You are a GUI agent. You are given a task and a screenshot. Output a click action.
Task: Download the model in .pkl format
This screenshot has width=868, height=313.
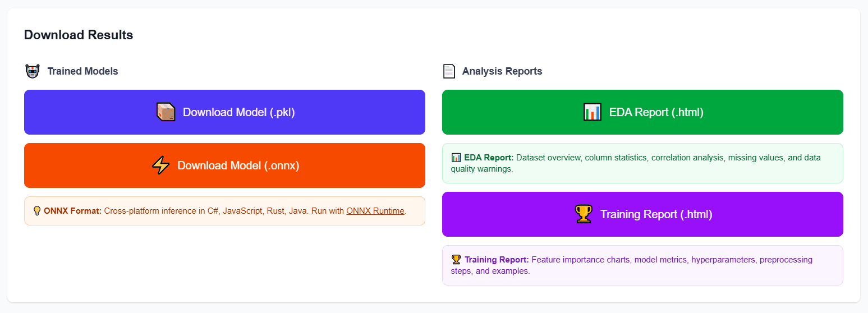point(238,112)
